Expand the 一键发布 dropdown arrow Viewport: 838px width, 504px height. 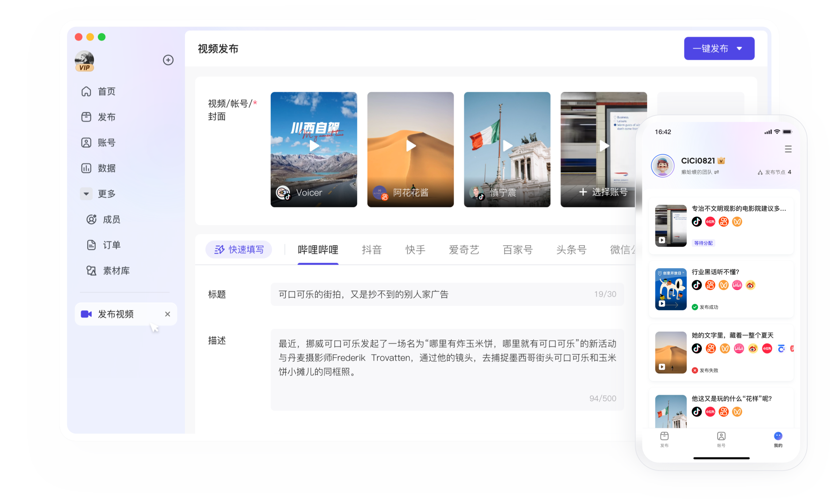[x=740, y=49]
